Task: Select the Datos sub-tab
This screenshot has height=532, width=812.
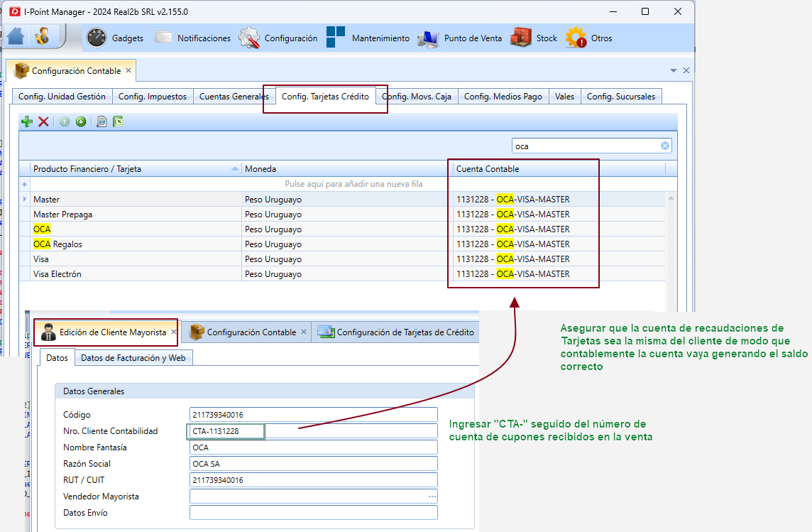Action: coord(57,357)
